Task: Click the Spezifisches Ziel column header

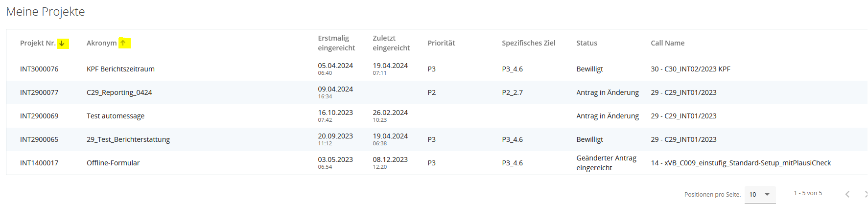Action: pyautogui.click(x=528, y=43)
